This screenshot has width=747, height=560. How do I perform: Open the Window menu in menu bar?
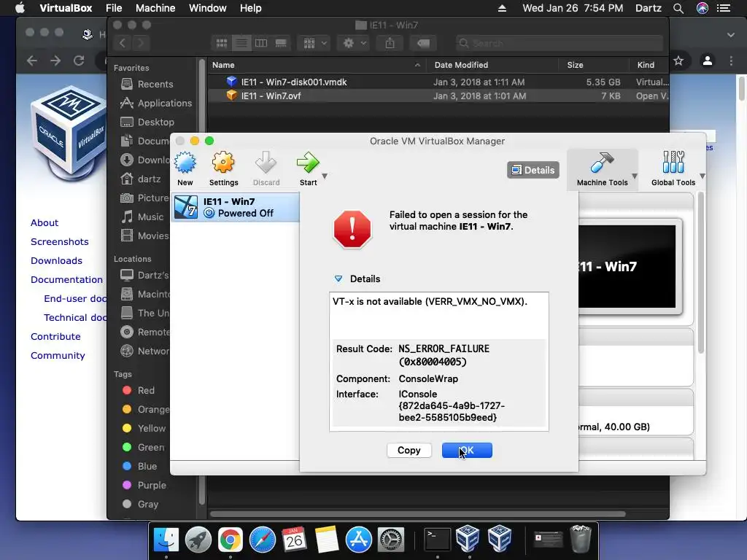[208, 8]
